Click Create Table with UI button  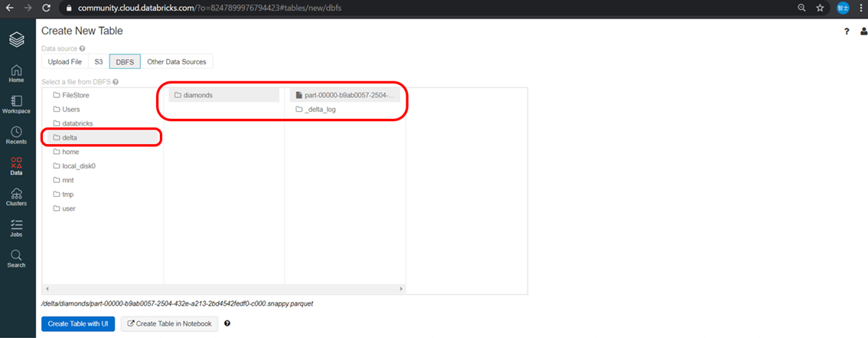pyautogui.click(x=78, y=323)
